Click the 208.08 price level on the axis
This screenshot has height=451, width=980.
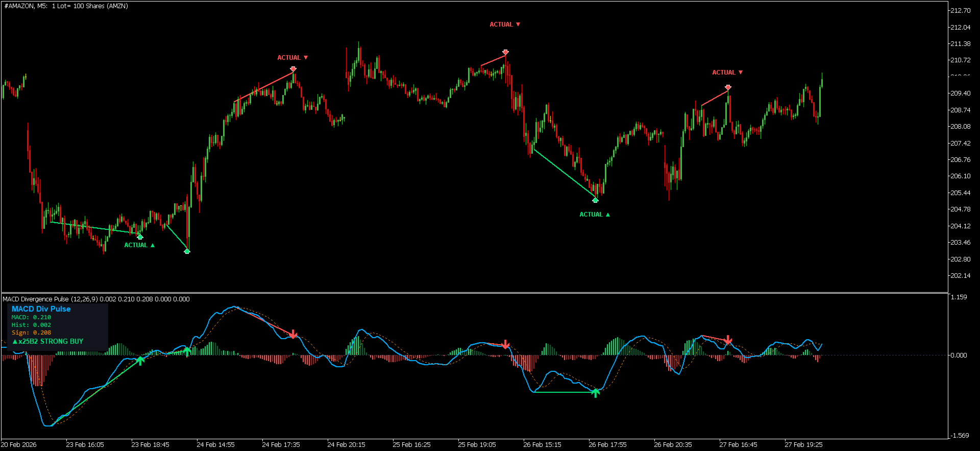point(960,127)
